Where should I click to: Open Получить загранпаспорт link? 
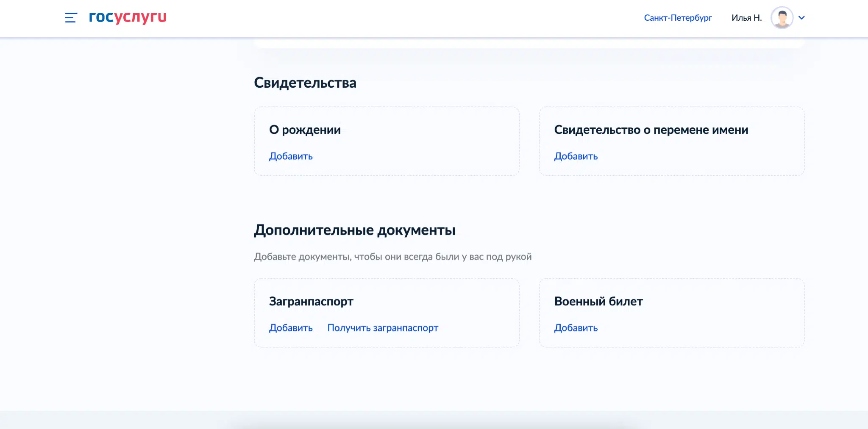click(383, 328)
